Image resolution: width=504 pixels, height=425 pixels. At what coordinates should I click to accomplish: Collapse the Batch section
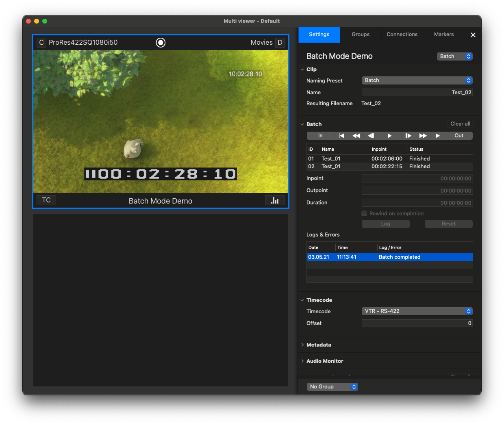point(302,124)
